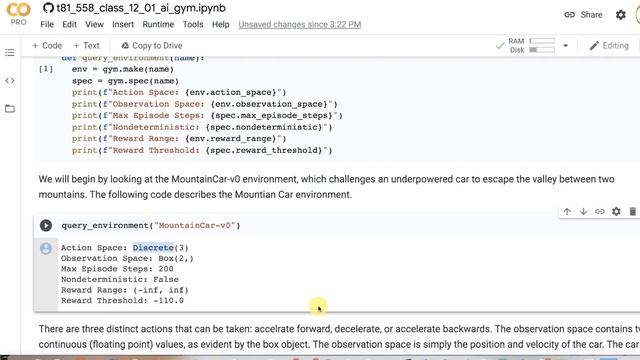This screenshot has width=640, height=360.
Task: Open the Edit menu
Action: 69,24
